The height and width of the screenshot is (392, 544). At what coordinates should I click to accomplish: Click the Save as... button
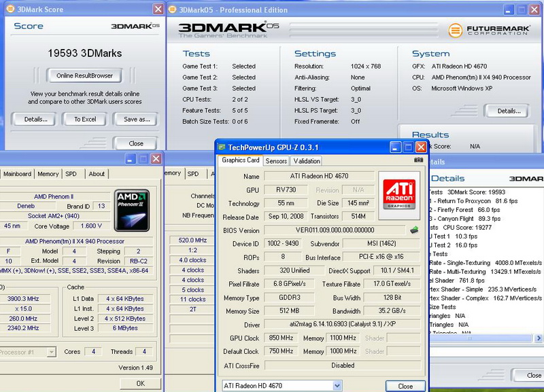(x=137, y=119)
